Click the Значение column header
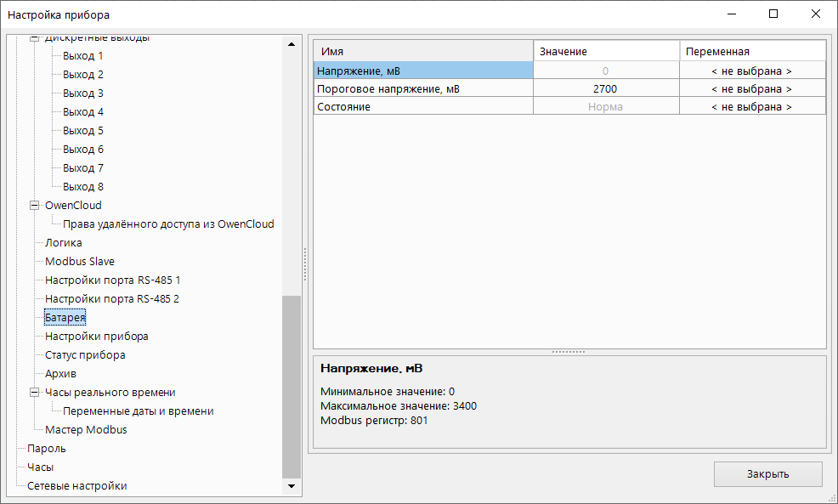The image size is (838, 504). [605, 52]
